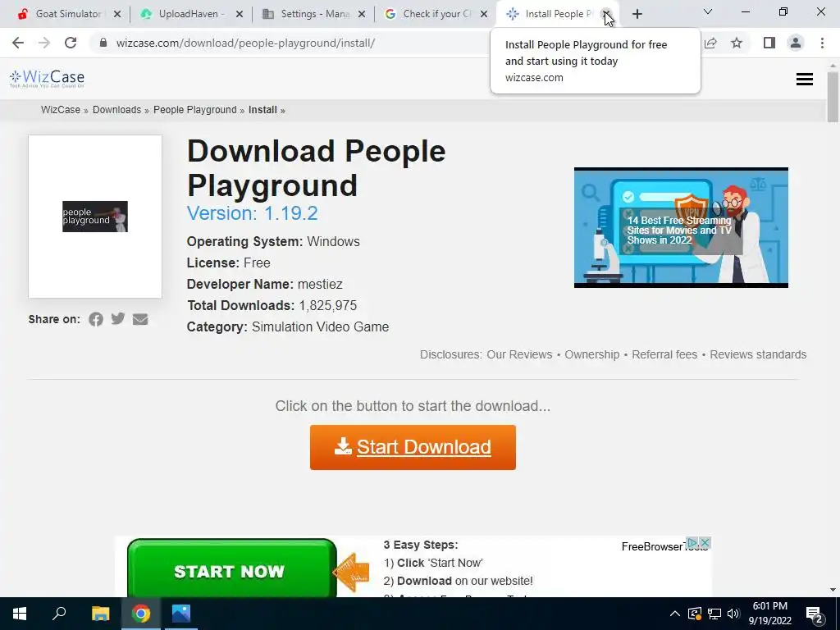Viewport: 840px width, 630px height.
Task: Click the page vertical scrollbar thumb
Action: [833, 98]
